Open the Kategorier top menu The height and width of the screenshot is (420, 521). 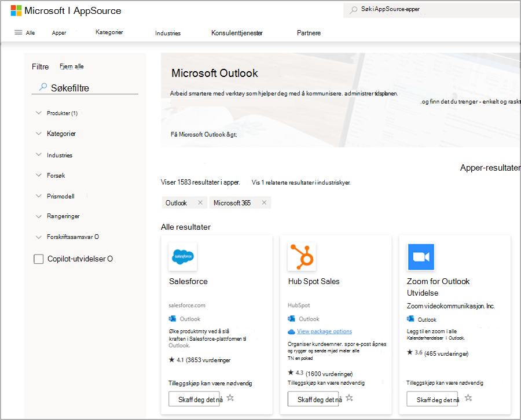tap(109, 32)
